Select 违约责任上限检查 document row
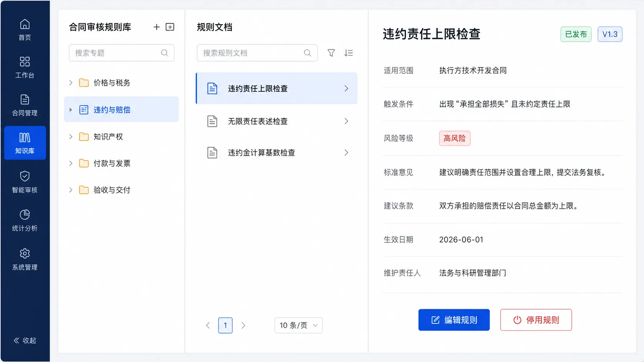 277,88
